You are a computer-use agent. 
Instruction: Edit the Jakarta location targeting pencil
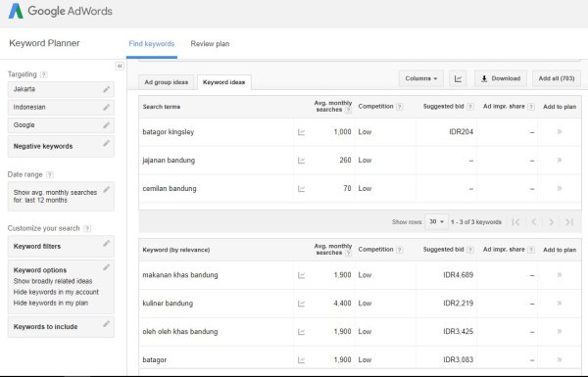(107, 89)
